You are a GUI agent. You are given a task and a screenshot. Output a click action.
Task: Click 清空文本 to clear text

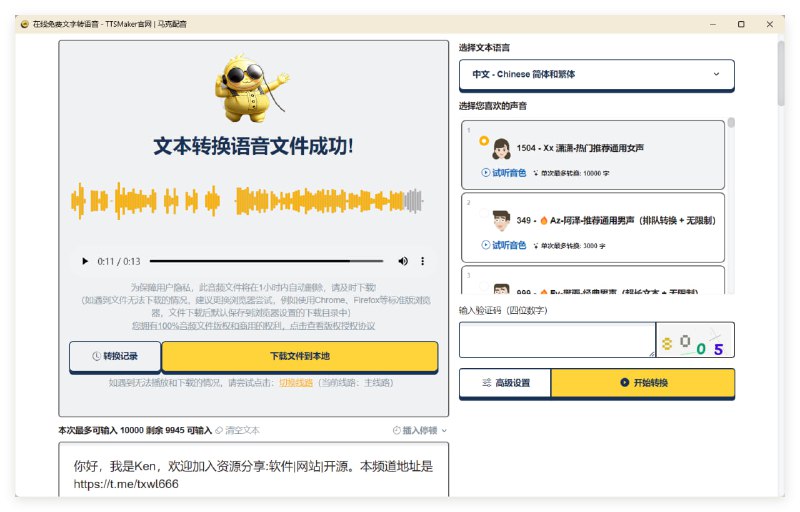pyautogui.click(x=238, y=430)
